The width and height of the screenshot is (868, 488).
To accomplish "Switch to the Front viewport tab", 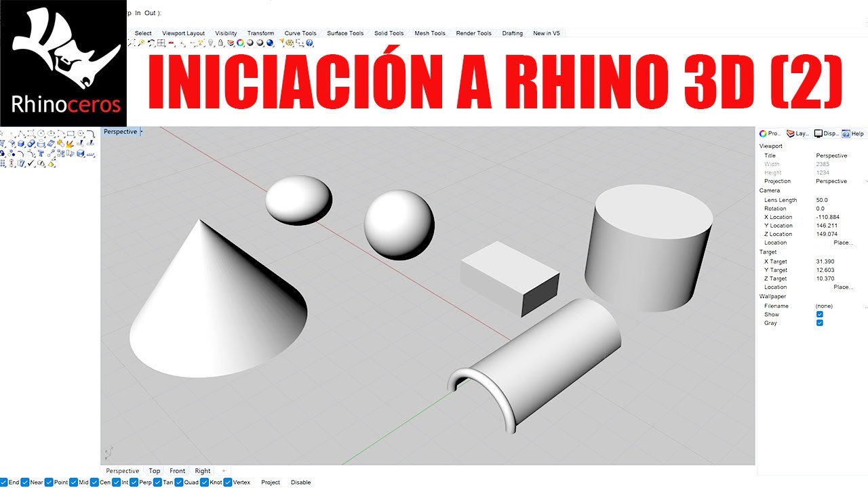I will click(178, 471).
